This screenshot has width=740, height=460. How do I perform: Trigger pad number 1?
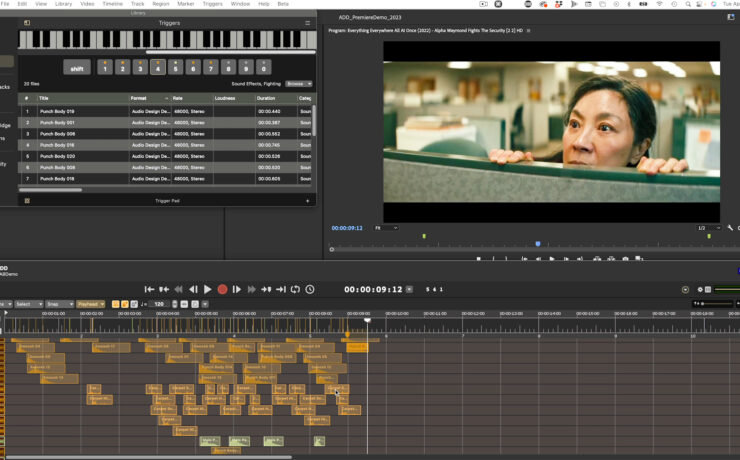coord(105,68)
